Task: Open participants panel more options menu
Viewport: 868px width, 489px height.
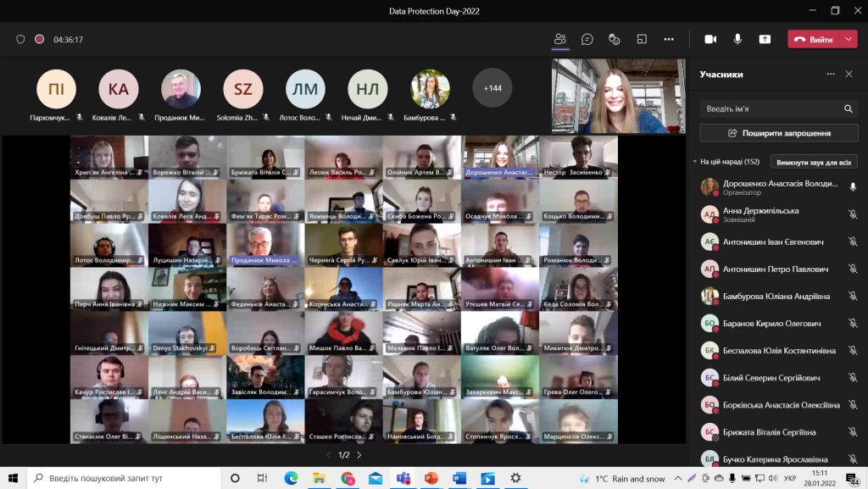Action: pyautogui.click(x=831, y=75)
